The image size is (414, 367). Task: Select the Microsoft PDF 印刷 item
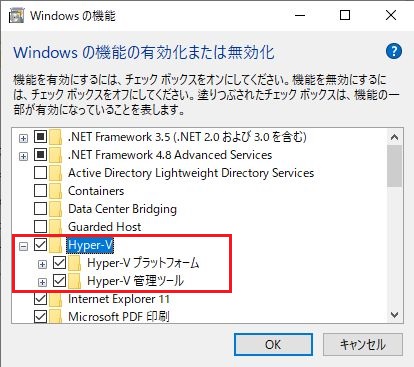pyautogui.click(x=119, y=316)
